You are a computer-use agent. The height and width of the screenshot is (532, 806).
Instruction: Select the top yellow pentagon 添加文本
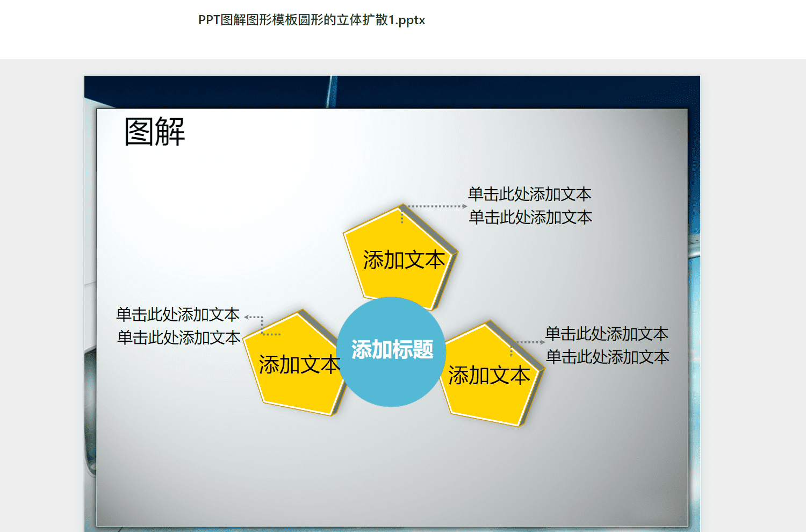click(x=400, y=258)
